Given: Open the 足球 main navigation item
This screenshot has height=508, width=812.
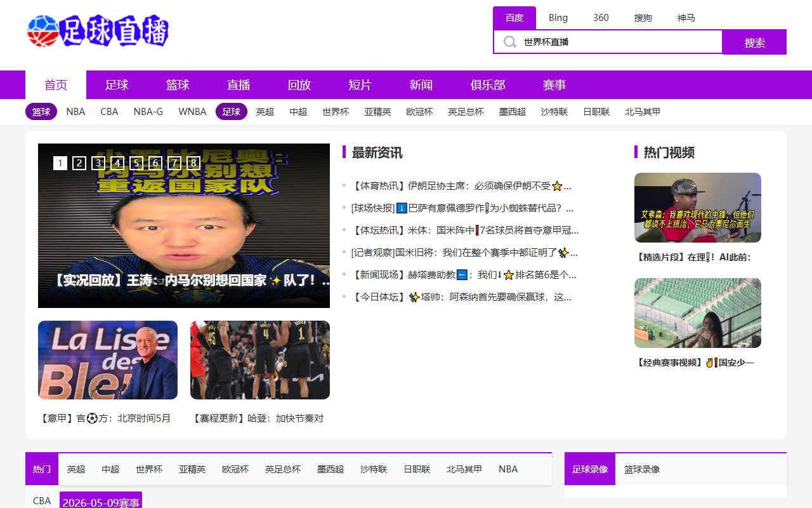Looking at the screenshot, I should pyautogui.click(x=117, y=85).
